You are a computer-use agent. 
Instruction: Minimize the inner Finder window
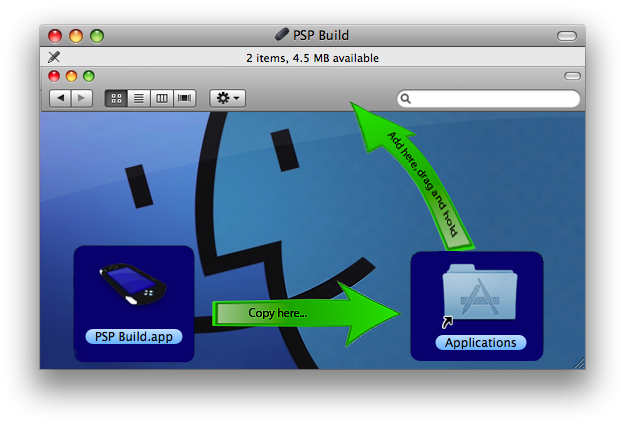click(x=71, y=76)
